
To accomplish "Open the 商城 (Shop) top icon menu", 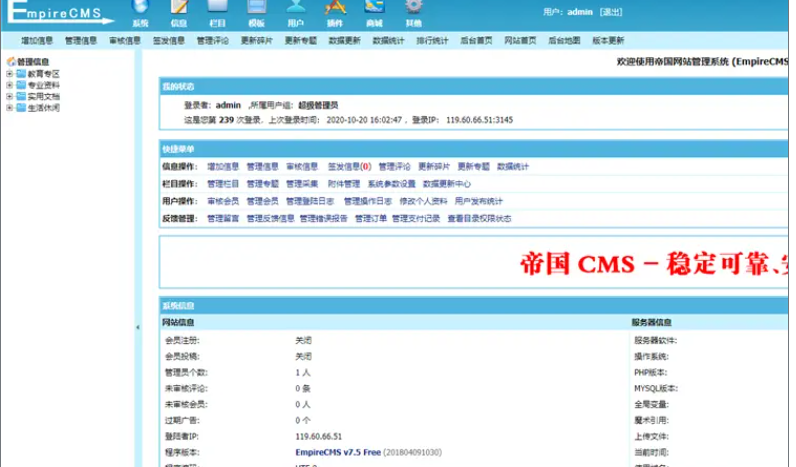I will [374, 13].
